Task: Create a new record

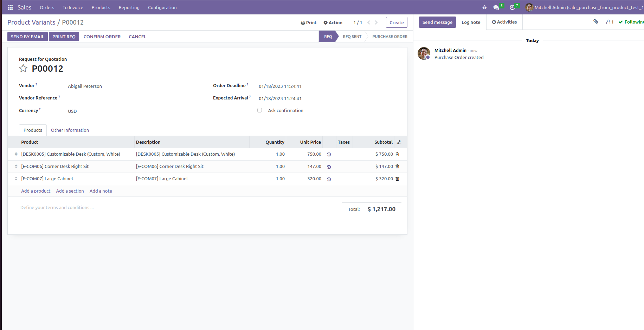Action: (x=397, y=22)
